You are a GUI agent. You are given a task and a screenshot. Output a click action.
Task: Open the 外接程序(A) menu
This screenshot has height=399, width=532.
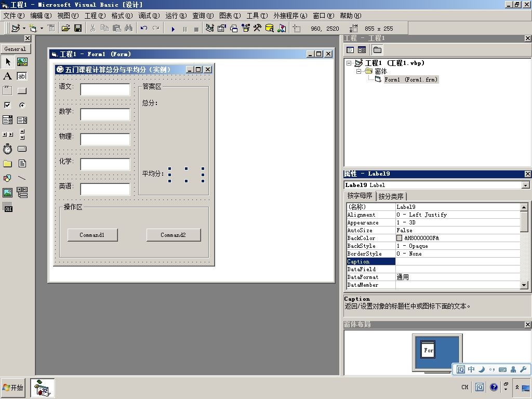(290, 16)
